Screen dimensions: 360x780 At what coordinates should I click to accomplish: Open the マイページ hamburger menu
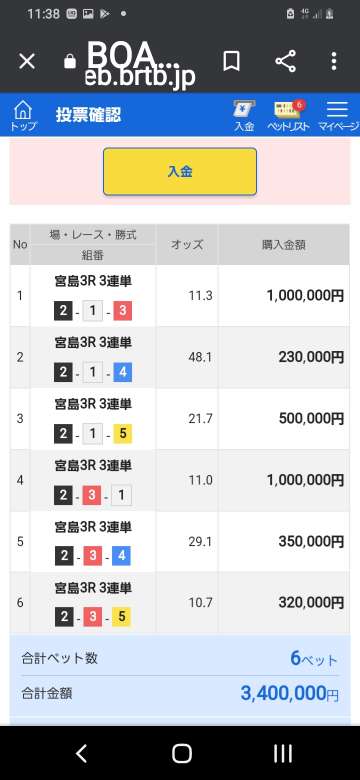(x=338, y=115)
